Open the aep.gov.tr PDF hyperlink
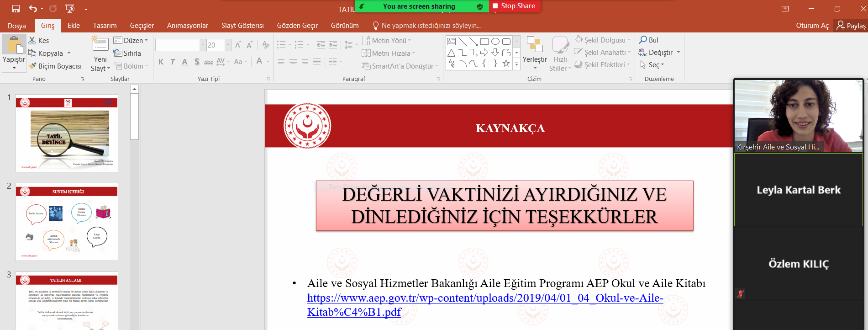Image resolution: width=868 pixels, height=330 pixels. pyautogui.click(x=485, y=298)
